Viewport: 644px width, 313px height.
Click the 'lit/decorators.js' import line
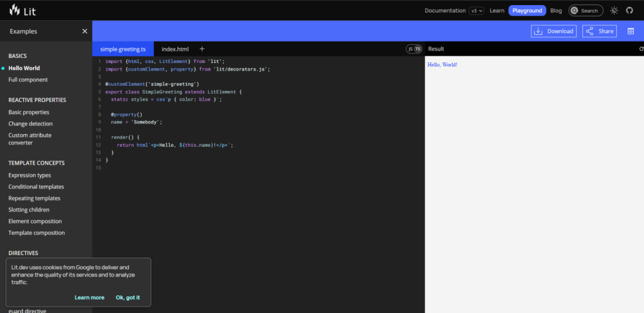tap(187, 69)
